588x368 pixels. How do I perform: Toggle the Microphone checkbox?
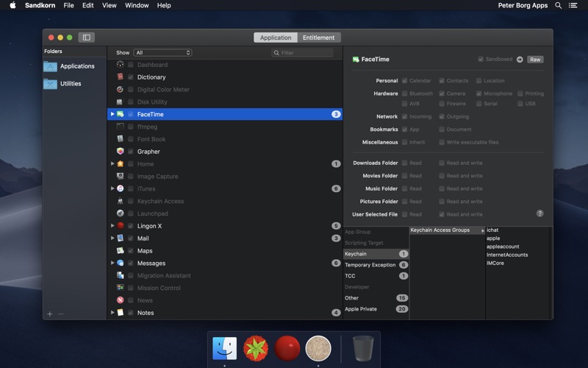coord(479,93)
